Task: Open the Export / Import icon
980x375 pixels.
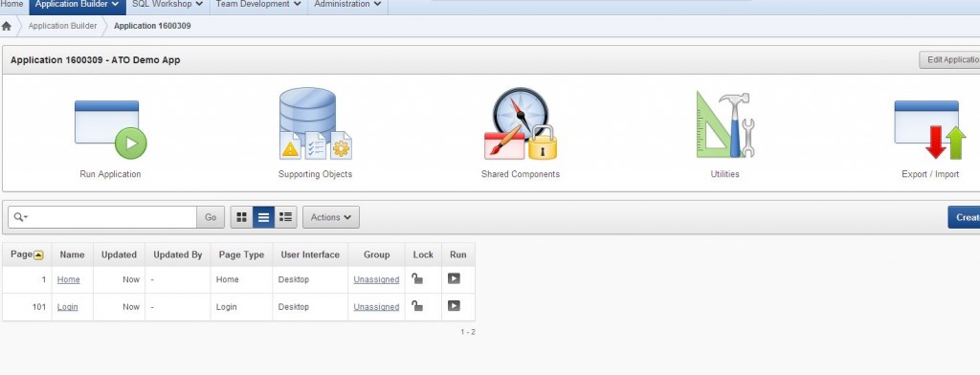Action: tap(930, 129)
